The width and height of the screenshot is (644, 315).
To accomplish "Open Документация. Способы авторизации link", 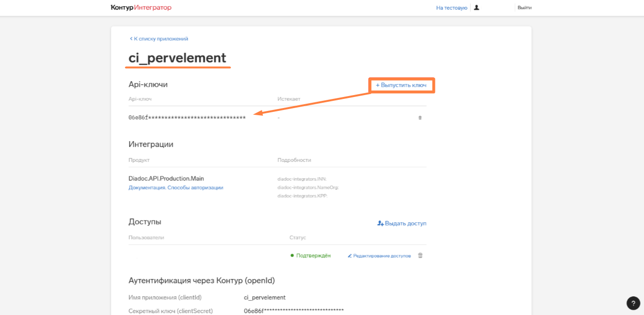I will pyautogui.click(x=176, y=188).
